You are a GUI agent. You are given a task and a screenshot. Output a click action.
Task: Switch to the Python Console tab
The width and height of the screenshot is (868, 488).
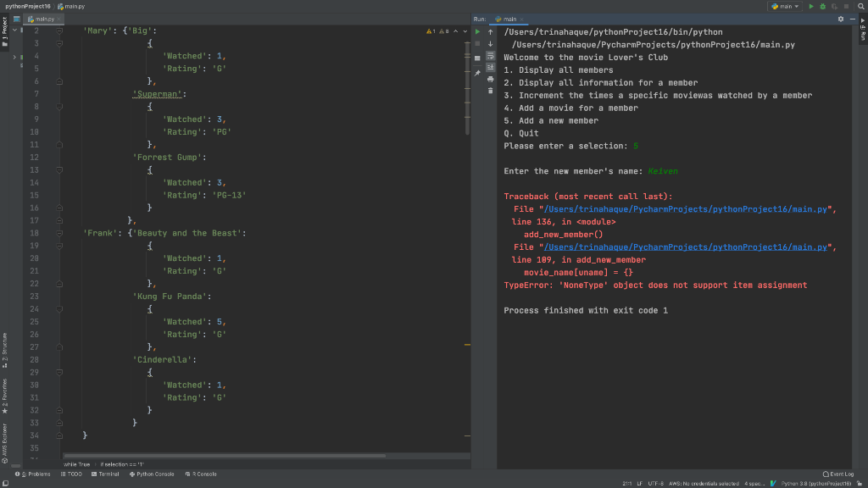[153, 474]
